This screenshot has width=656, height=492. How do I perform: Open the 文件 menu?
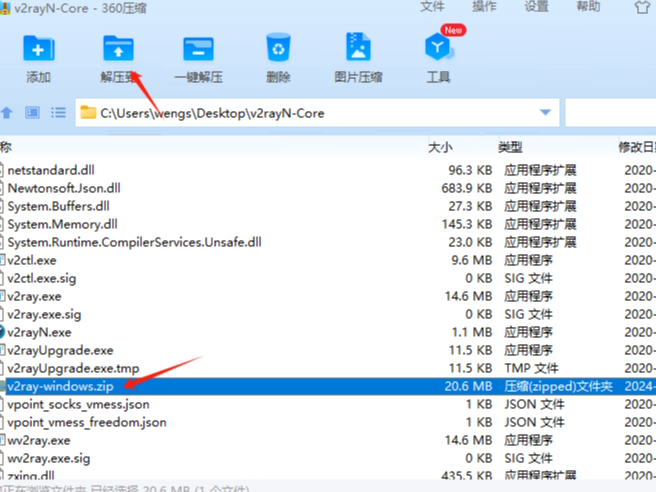point(432,7)
